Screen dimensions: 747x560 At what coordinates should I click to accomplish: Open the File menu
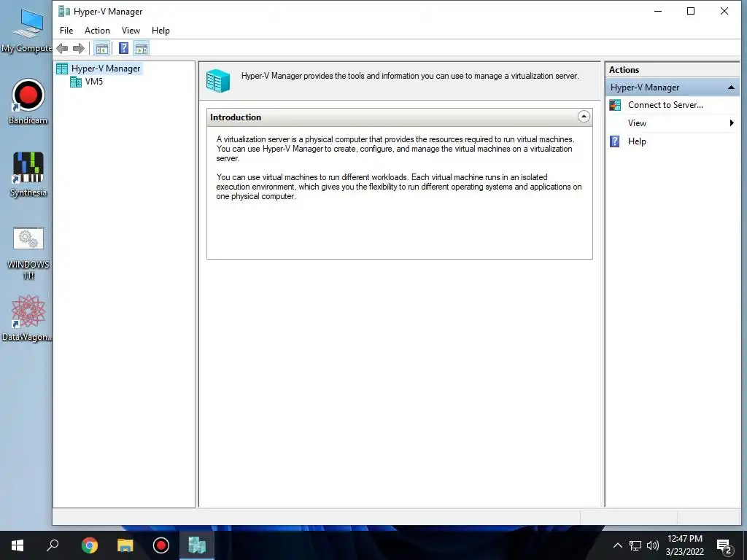point(66,31)
